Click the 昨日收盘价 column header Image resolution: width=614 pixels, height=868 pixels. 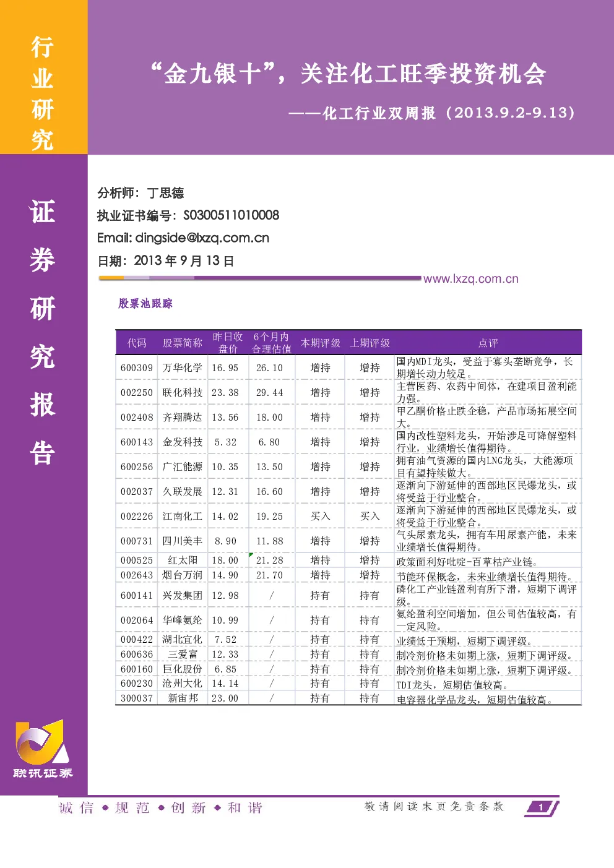point(227,343)
